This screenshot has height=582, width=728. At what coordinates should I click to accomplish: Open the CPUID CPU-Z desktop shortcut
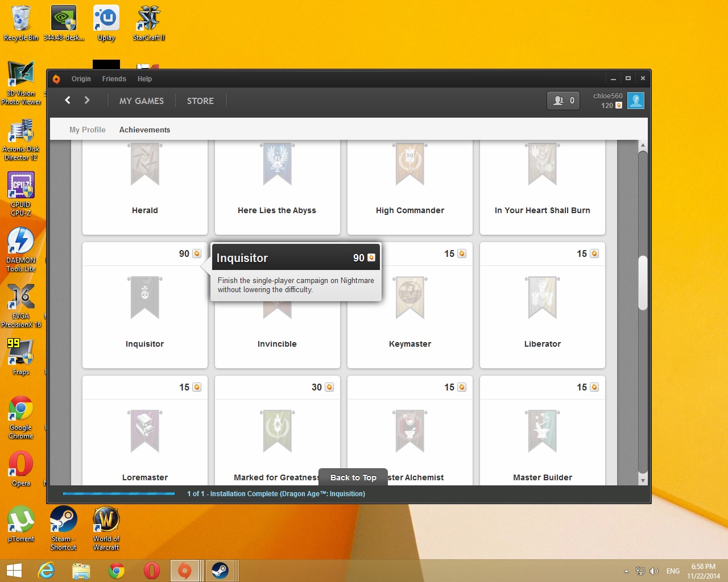pos(21,194)
